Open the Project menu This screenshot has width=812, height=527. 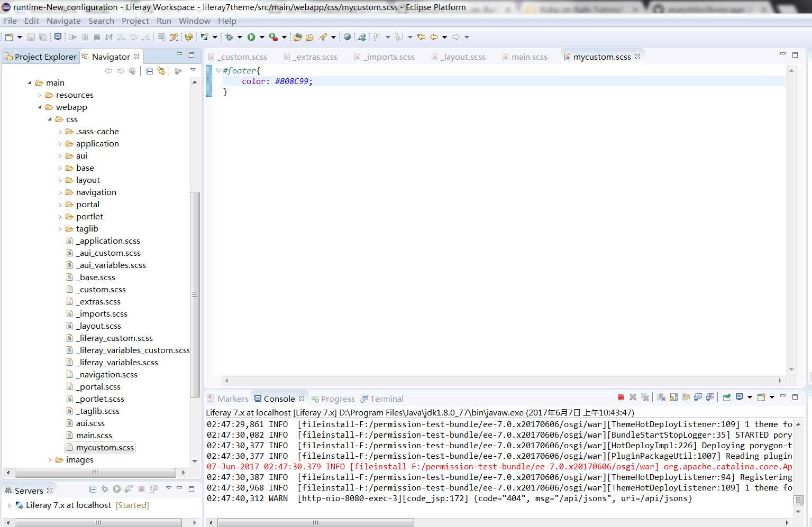click(x=135, y=21)
